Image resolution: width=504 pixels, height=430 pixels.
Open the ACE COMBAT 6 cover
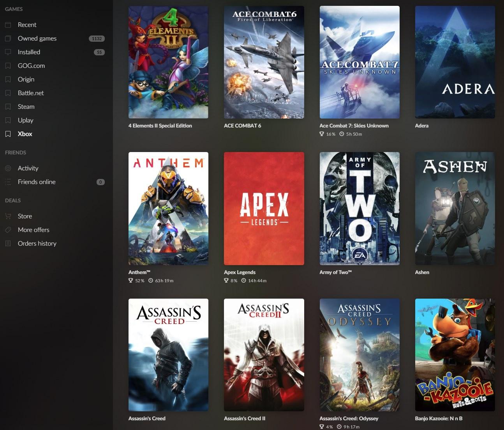264,62
